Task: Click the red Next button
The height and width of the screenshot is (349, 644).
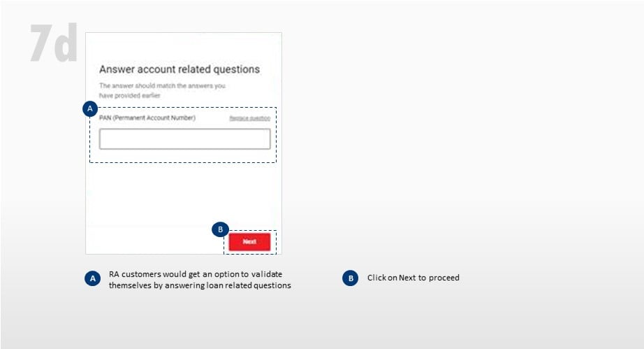Action: (249, 241)
